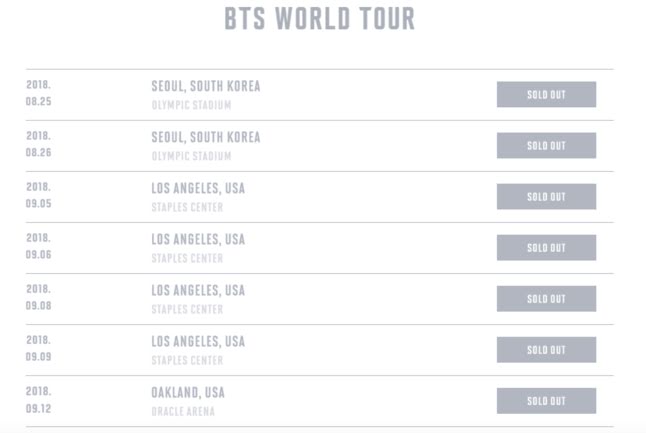Open Los Angeles, USA listing for 09.05
Image resolution: width=646 pixels, height=433 pixels.
(x=198, y=188)
